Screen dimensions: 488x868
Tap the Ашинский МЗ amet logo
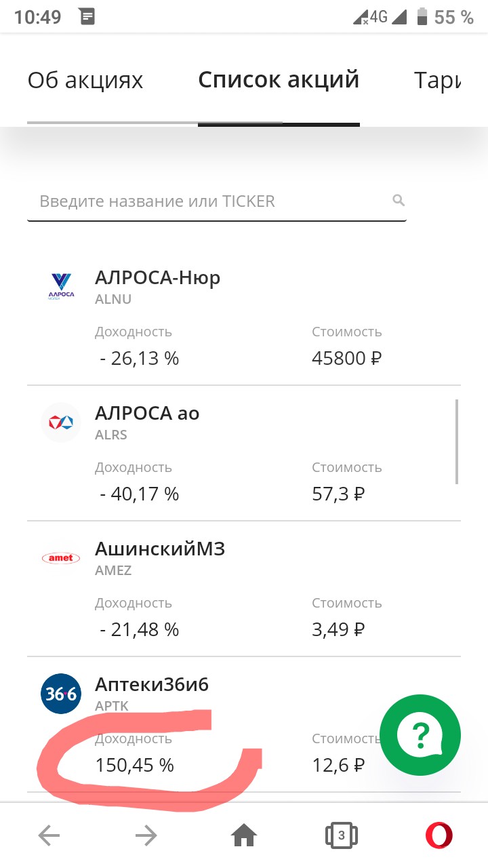[61, 557]
